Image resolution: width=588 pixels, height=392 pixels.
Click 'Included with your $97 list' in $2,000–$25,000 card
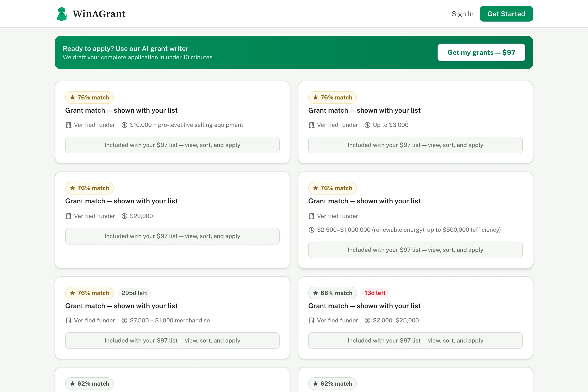click(416, 341)
